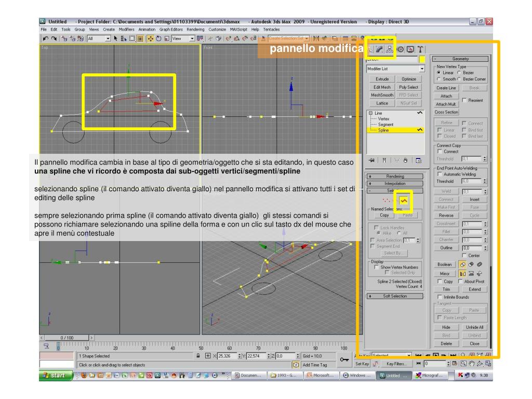This screenshot has width=532, height=399.
Task: Enable the Reorient checkbox
Action: [464, 100]
